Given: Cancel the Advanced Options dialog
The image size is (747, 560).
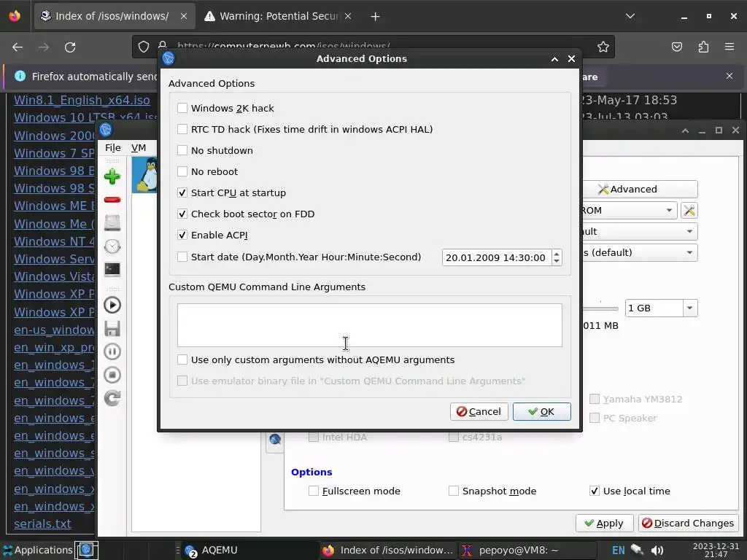Looking at the screenshot, I should 479,412.
